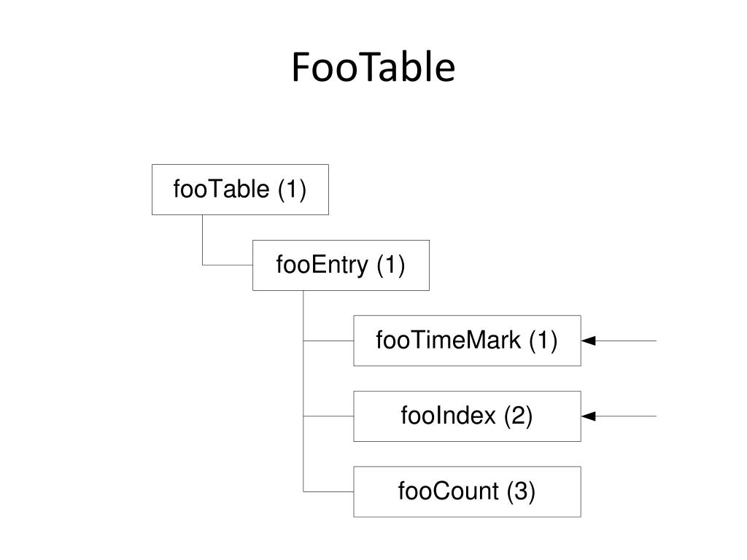Click the horizontal connector leading to fooCount

[x=328, y=491]
